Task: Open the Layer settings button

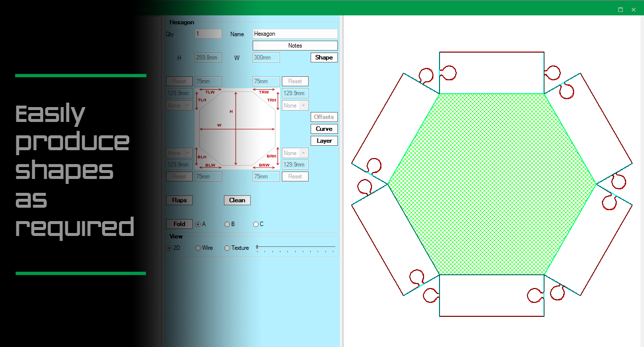Action: point(323,140)
